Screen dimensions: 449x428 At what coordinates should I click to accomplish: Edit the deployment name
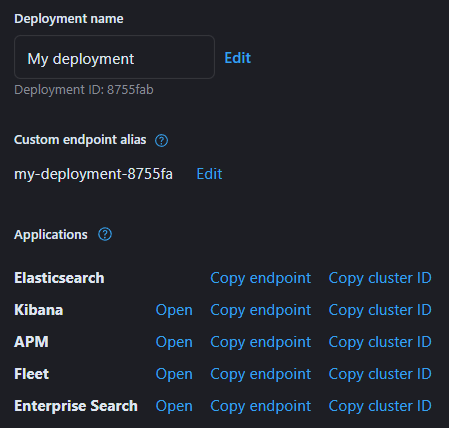pyautogui.click(x=237, y=58)
